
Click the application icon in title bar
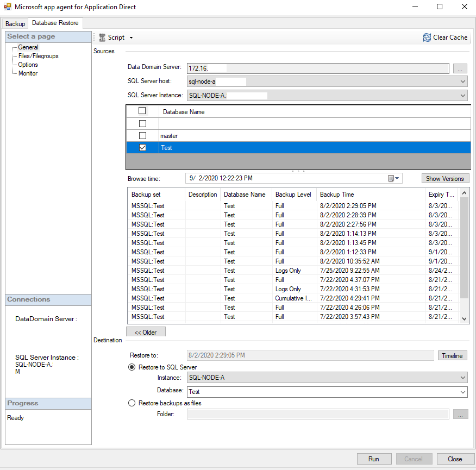point(8,7)
